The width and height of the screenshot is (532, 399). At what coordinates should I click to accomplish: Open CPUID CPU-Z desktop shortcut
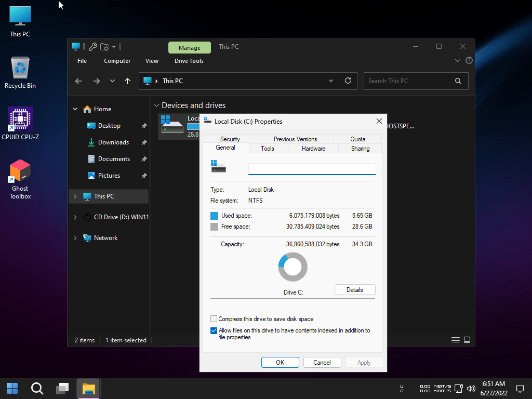tap(20, 119)
